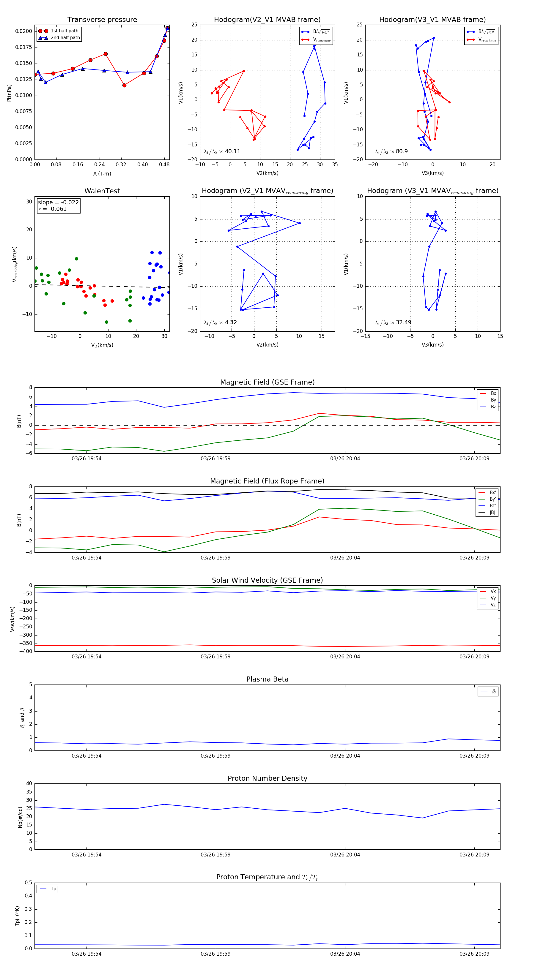Click the '03/26 19:59' tick under GSE magnetic field plot
This screenshot has height=980, width=535.
click(x=215, y=459)
